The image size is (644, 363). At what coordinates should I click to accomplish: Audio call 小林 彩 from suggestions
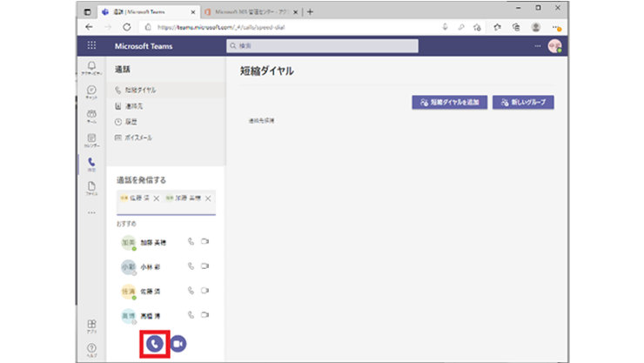[191, 266]
